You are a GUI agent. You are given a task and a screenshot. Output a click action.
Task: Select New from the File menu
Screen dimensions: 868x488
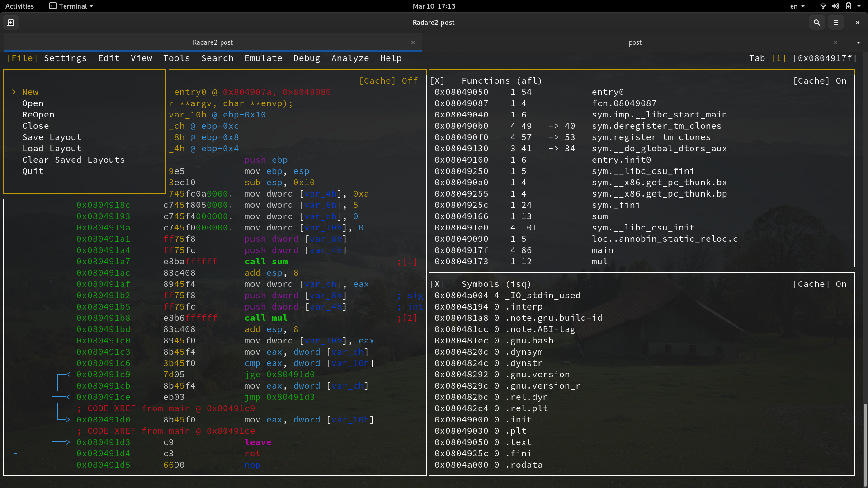(30, 92)
